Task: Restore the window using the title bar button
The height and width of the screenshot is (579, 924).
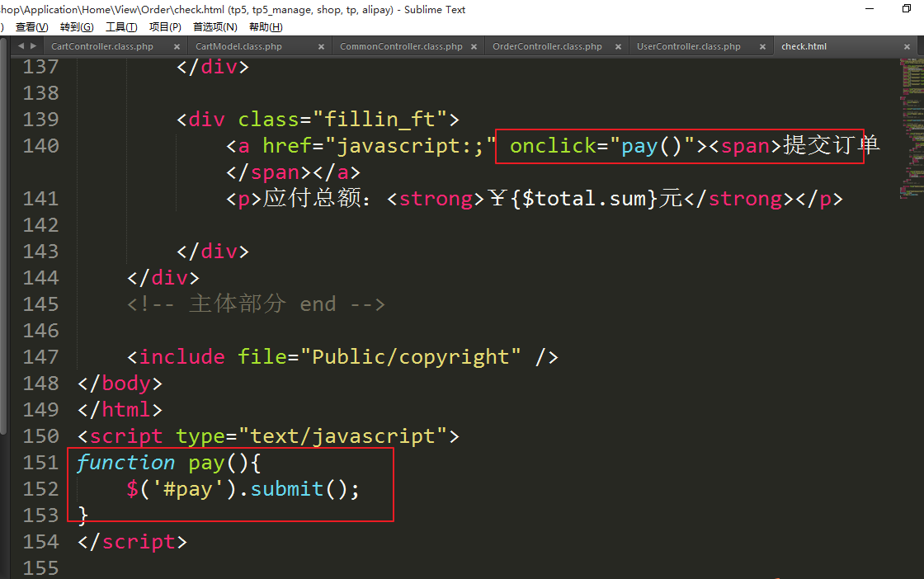Action: [907, 9]
